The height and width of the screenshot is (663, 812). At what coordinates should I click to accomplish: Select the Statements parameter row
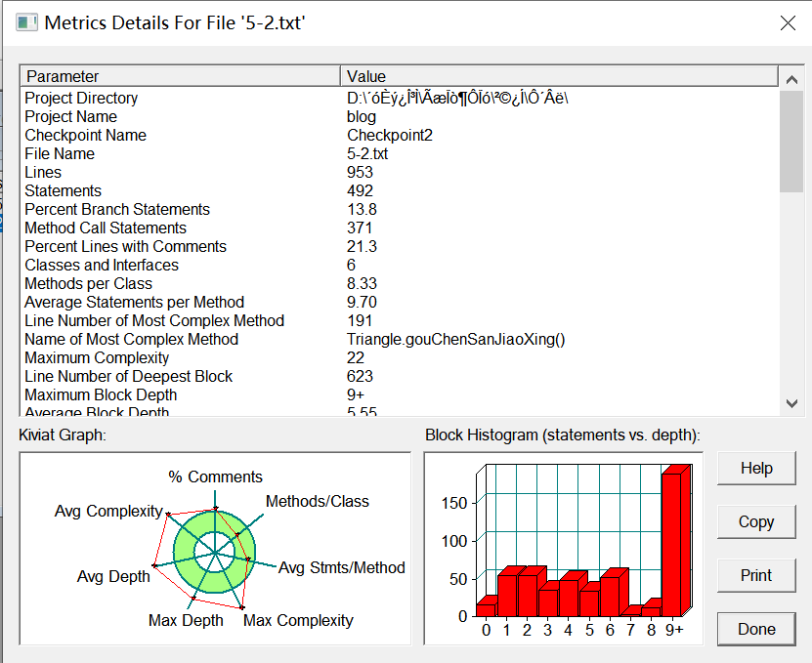click(399, 190)
